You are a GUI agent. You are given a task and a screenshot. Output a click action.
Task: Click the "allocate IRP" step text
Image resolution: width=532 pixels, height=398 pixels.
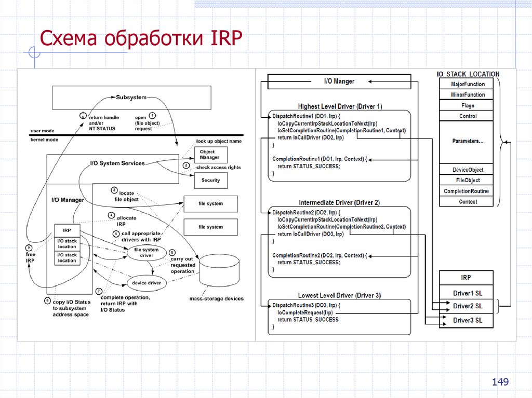[x=126, y=221]
